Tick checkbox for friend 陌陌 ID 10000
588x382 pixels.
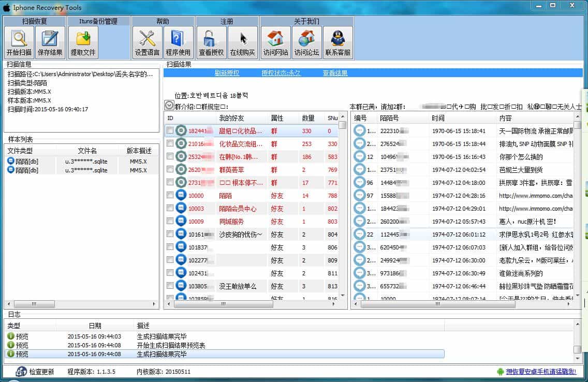coord(170,195)
